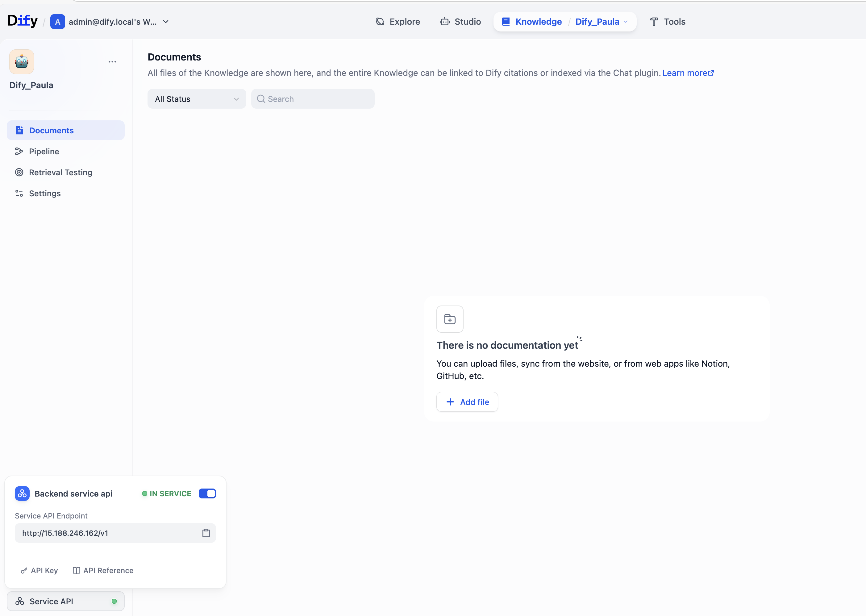This screenshot has width=866, height=616.
Task: Open the knowledge Settings section
Action: pyautogui.click(x=45, y=193)
